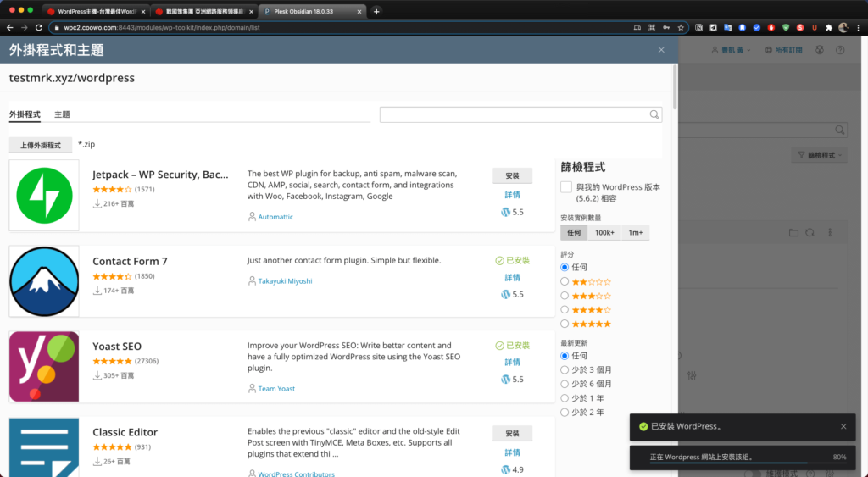Screen dimensions: 868x477
Task: Click the folder icon in background Plesk panel
Action: 793,232
